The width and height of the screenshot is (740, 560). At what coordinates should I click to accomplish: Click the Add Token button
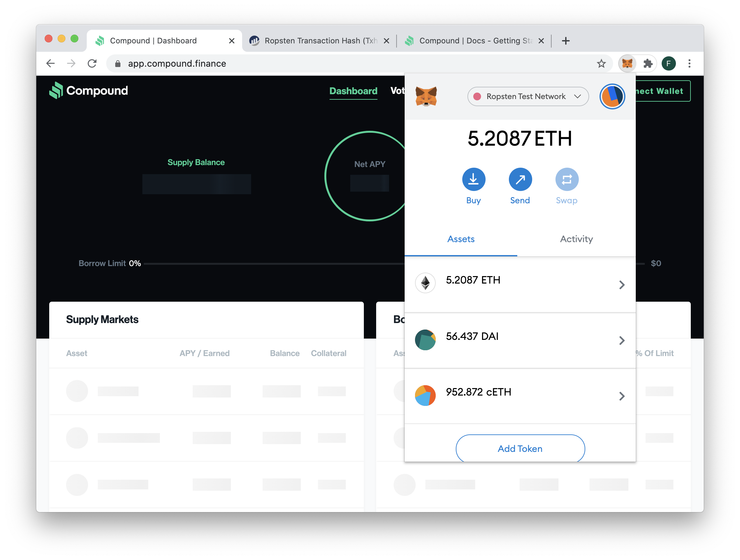click(x=520, y=448)
